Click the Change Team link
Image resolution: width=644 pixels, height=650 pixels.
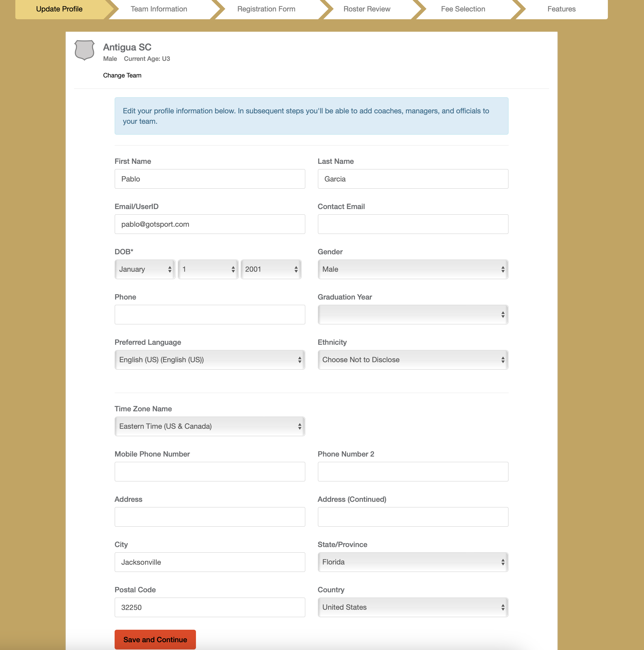click(x=122, y=75)
